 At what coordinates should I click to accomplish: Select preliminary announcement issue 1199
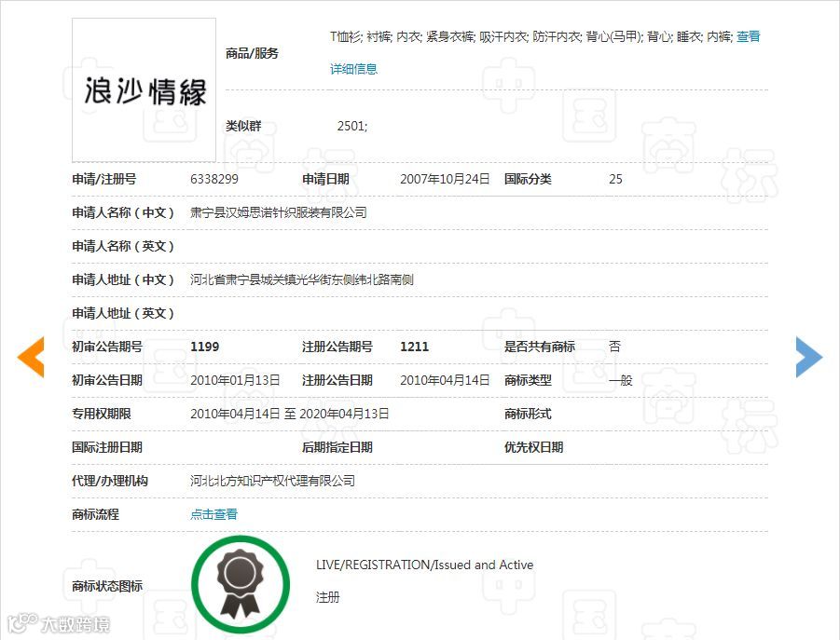click(205, 347)
